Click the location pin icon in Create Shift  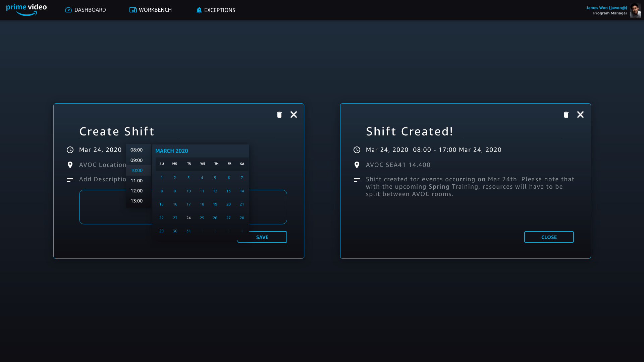pos(70,165)
